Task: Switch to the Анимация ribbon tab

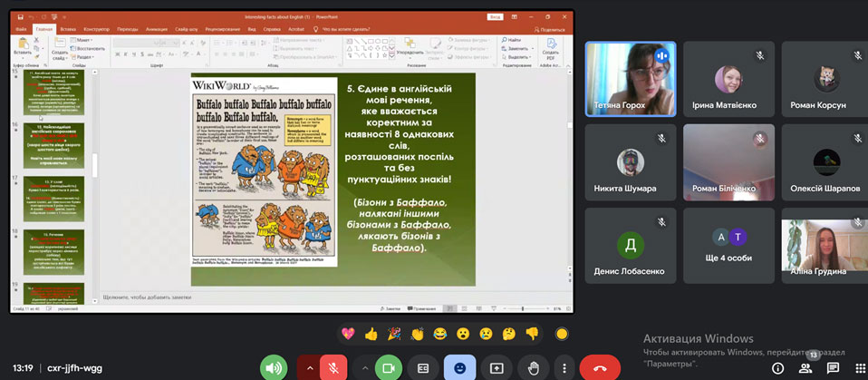Action: tap(157, 29)
